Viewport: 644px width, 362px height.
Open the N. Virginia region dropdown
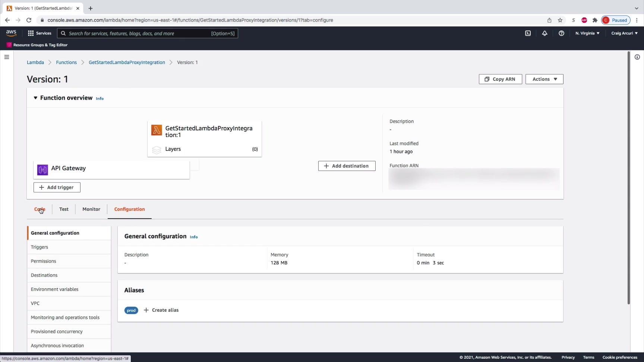pos(587,33)
